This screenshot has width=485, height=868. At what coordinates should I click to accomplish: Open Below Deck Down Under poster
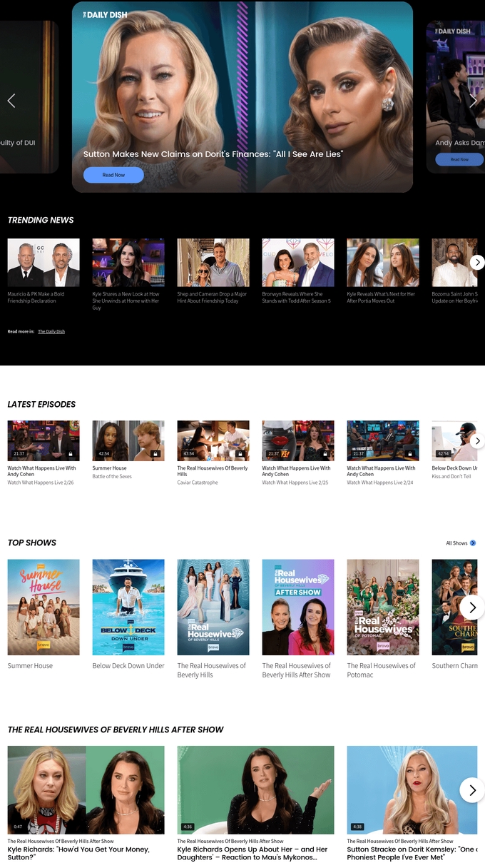(128, 607)
